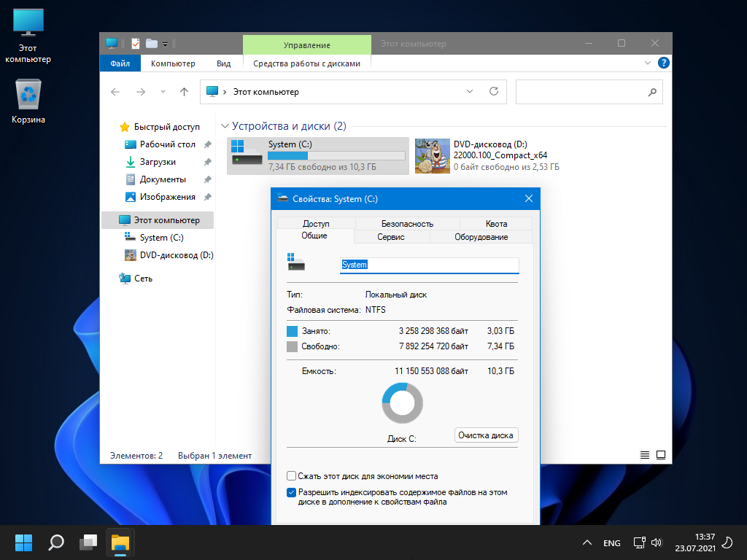Go forward with the right arrow
Image resolution: width=747 pixels, height=560 pixels.
point(141,92)
